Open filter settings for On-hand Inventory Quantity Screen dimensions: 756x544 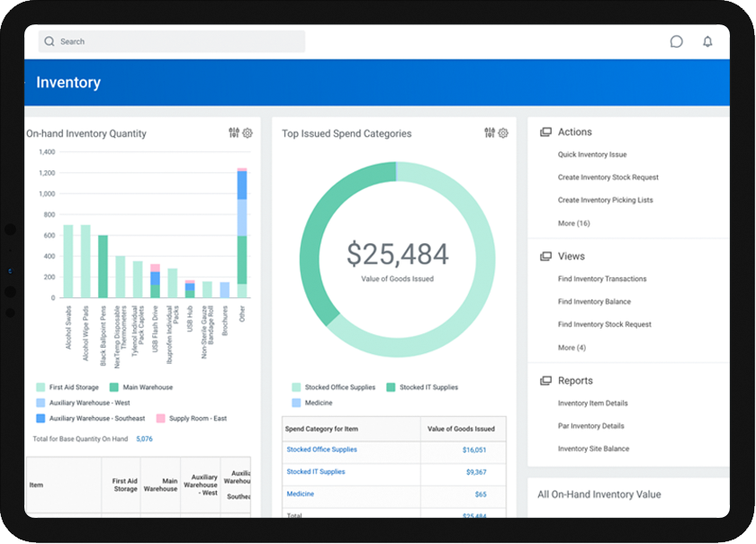pos(234,133)
